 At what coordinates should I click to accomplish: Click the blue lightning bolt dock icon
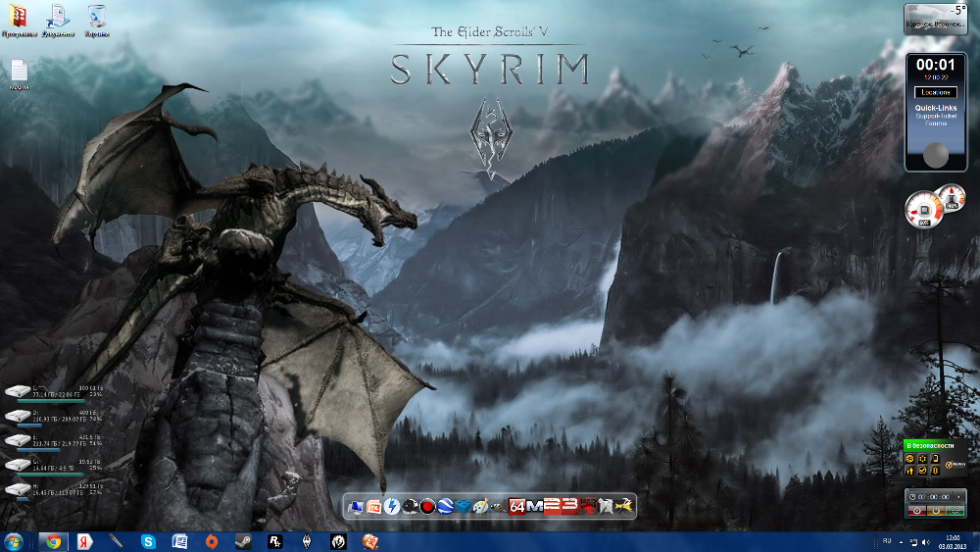click(x=392, y=506)
